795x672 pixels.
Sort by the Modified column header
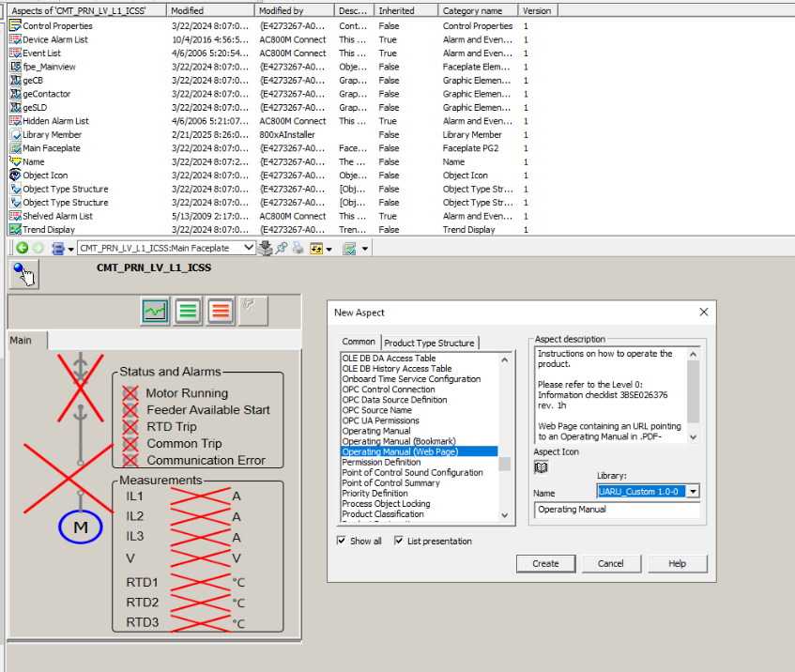[x=210, y=10]
